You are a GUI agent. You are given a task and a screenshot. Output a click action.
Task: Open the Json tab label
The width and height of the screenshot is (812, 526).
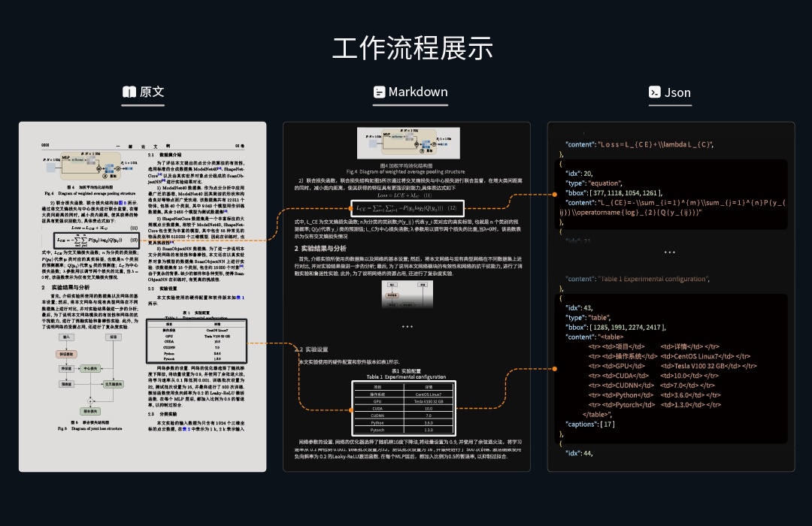[x=677, y=93]
